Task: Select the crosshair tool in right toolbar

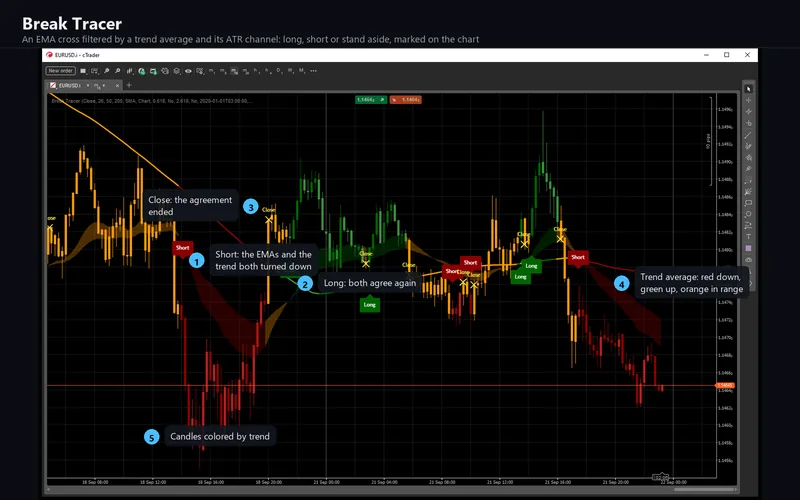Action: [x=748, y=101]
